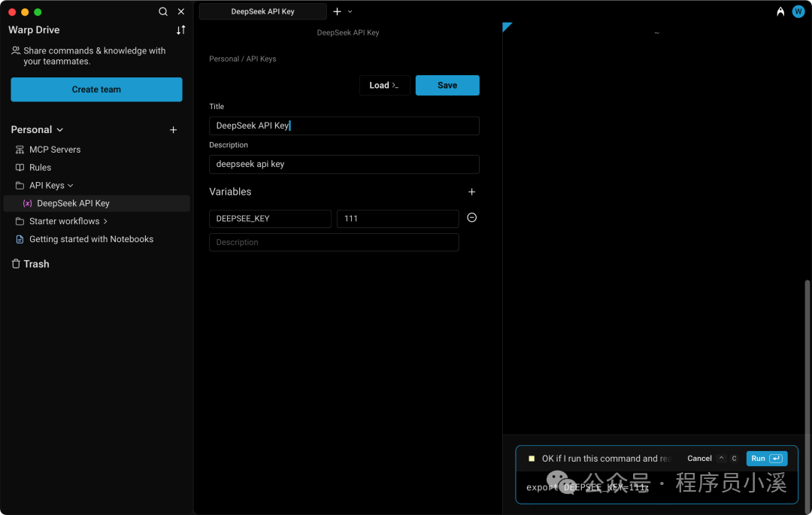
Task: Add a new variable with plus icon
Action: (471, 192)
